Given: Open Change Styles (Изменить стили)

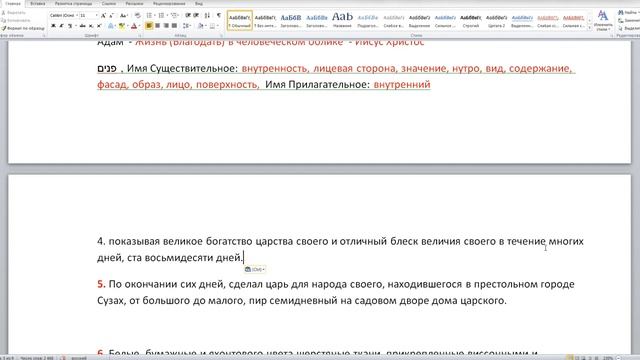Looking at the screenshot, I should pyautogui.click(x=603, y=20).
